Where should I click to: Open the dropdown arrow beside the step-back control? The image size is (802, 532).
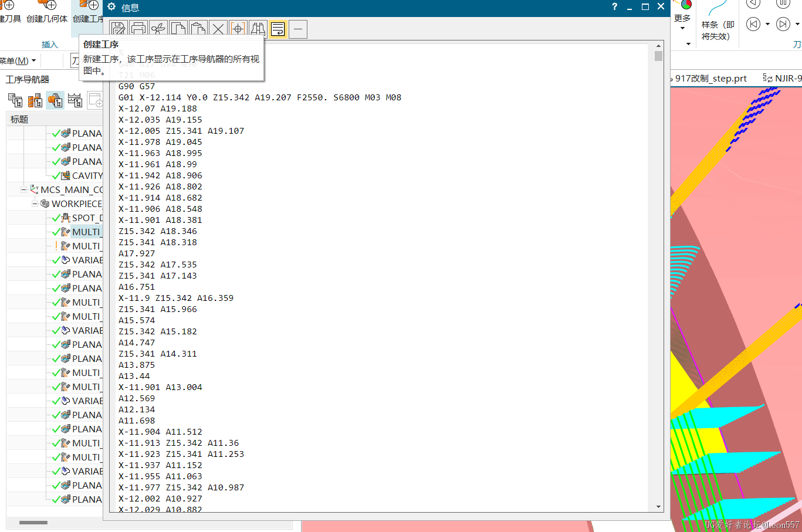click(767, 25)
